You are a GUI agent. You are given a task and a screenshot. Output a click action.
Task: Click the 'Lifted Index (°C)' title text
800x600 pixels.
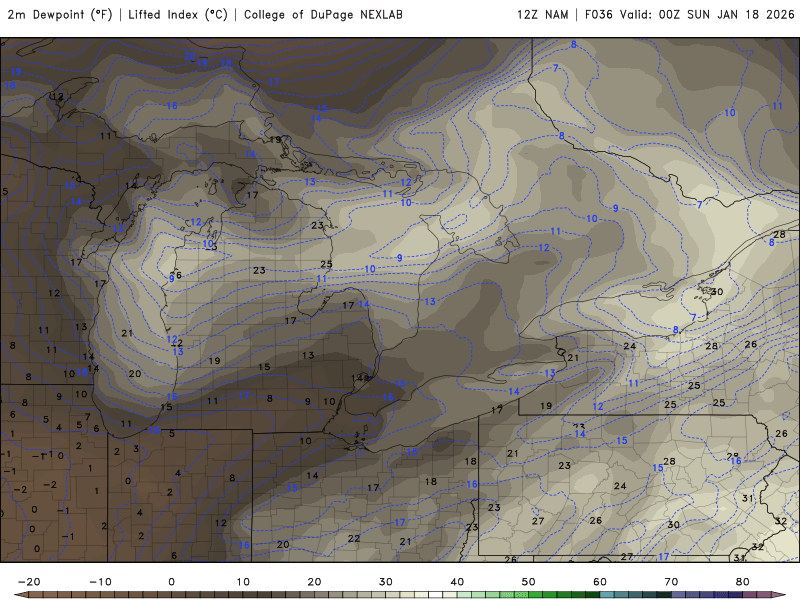click(x=178, y=15)
